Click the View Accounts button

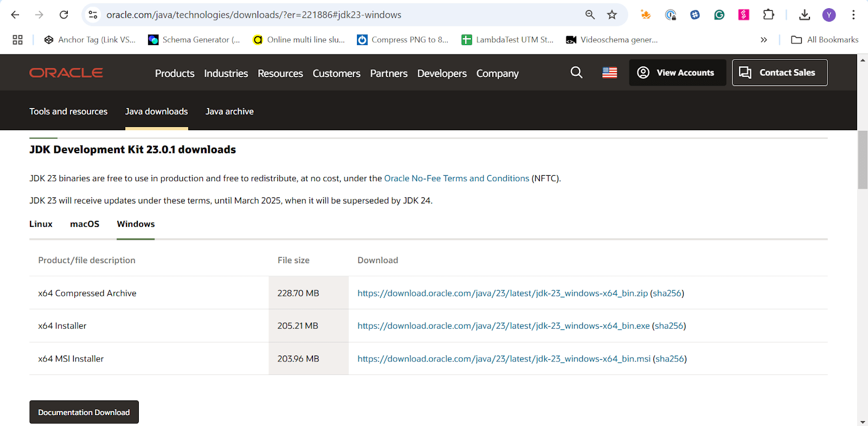point(678,73)
